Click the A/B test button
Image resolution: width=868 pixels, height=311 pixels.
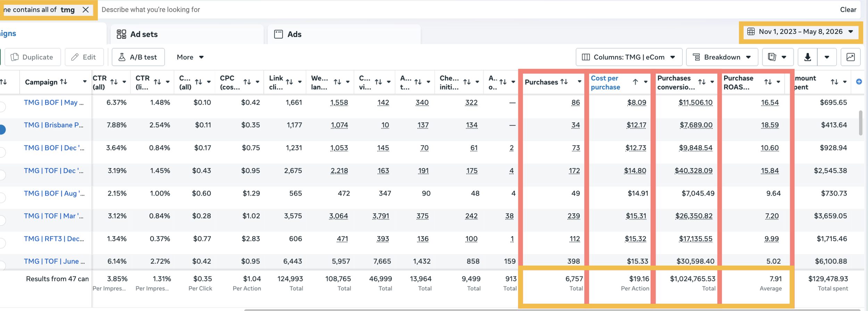(138, 57)
